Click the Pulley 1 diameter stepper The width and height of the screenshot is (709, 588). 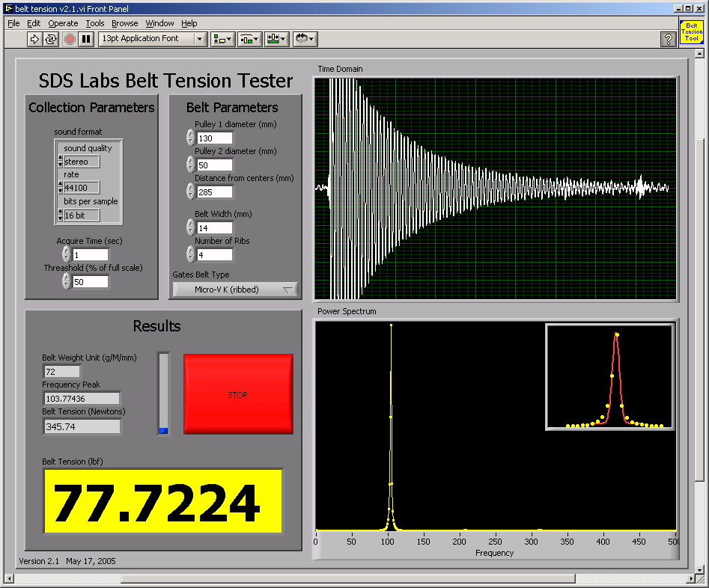190,138
